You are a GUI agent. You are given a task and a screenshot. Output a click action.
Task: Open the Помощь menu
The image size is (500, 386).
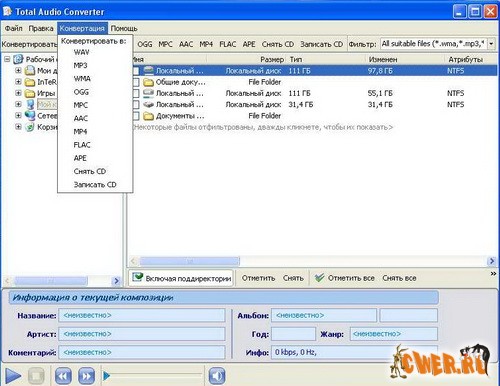(124, 28)
